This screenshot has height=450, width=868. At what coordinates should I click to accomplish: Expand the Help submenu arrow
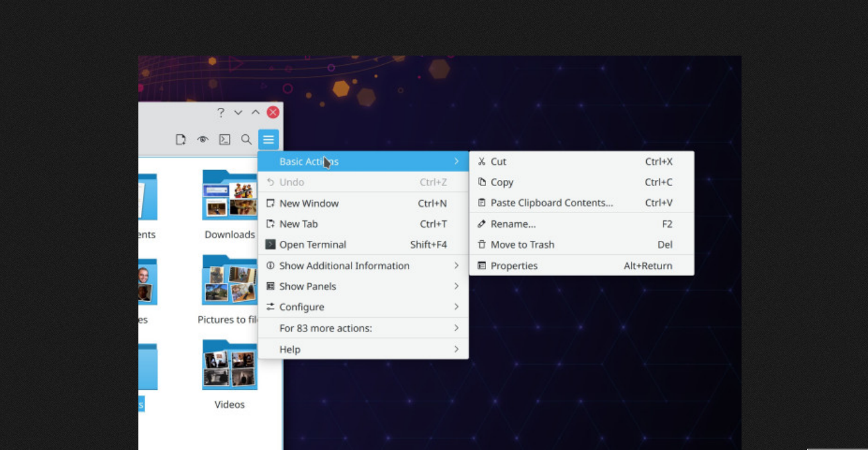(x=456, y=349)
